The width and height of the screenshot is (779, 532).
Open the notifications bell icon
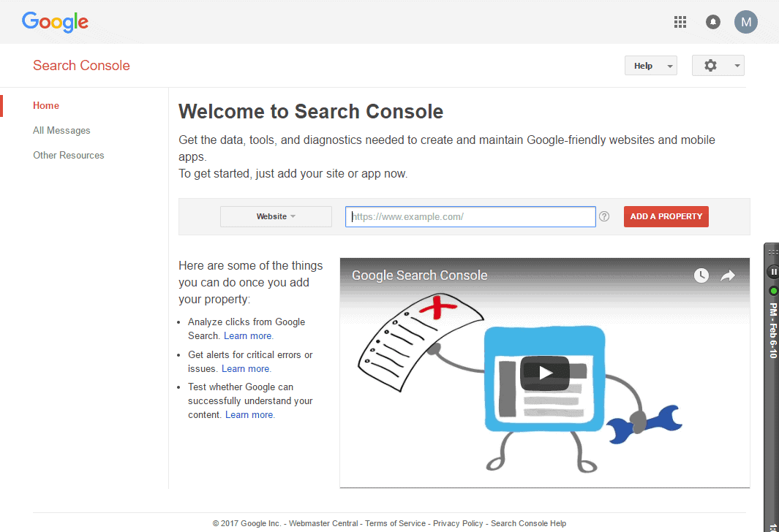coord(713,22)
